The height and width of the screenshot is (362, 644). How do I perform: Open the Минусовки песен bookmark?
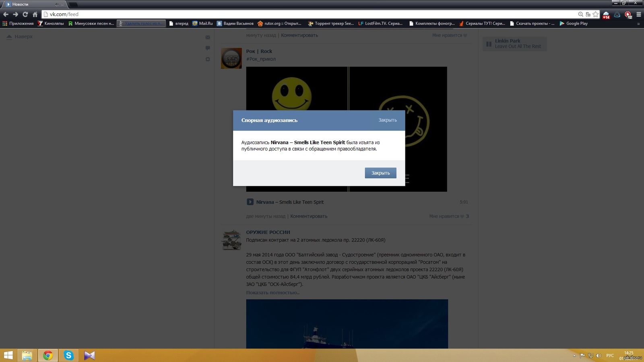point(91,24)
